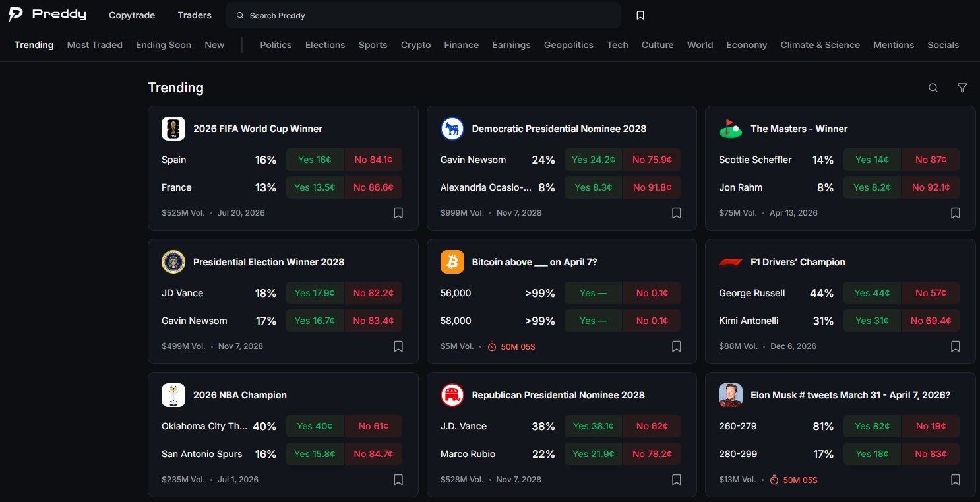Click the Preddy logo icon
Screen dimensions: 980x502
[x=16, y=15]
